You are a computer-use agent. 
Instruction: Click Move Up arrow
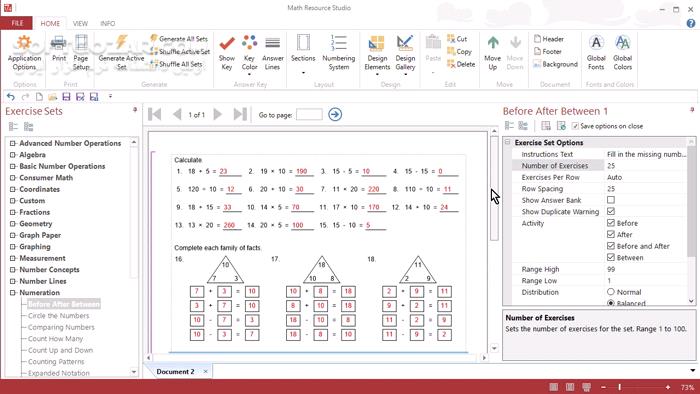coord(492,43)
